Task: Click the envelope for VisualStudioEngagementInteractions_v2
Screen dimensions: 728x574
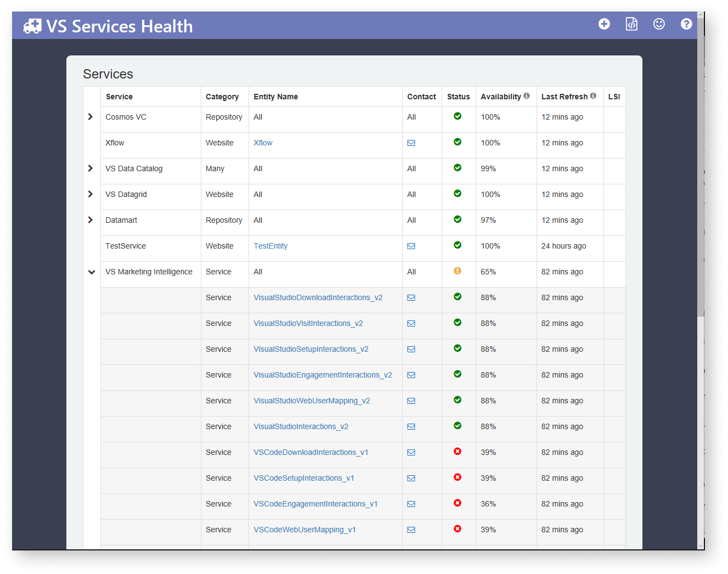Action: click(411, 375)
